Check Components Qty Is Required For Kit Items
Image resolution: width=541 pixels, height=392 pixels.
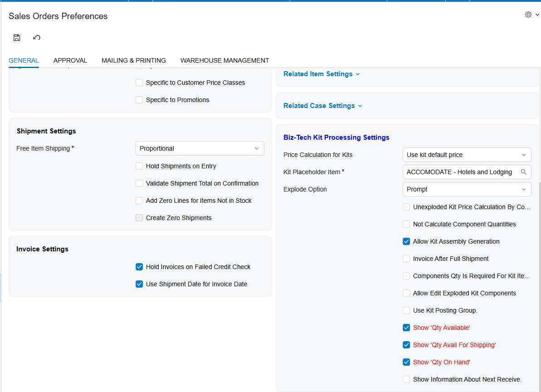click(x=406, y=276)
